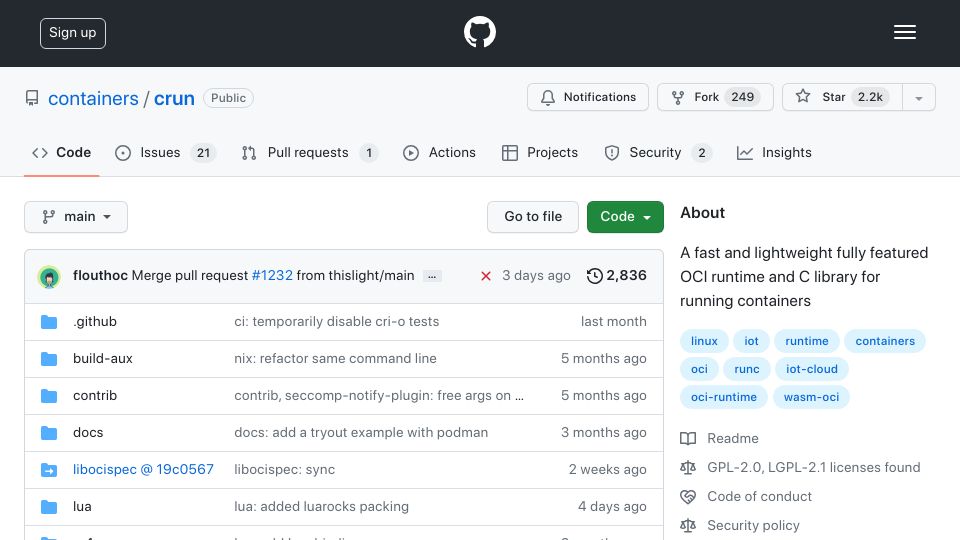Open the .github folder name
This screenshot has height=540, width=960.
pos(95,321)
